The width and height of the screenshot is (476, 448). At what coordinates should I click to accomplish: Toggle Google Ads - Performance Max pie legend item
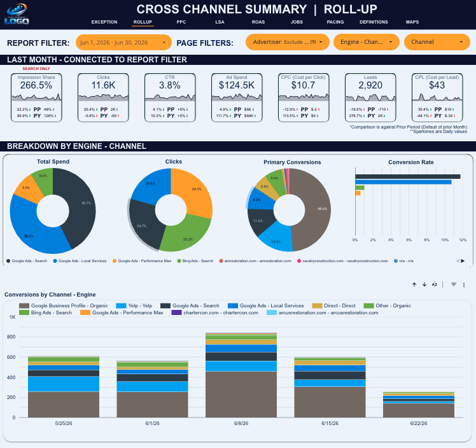click(x=142, y=261)
